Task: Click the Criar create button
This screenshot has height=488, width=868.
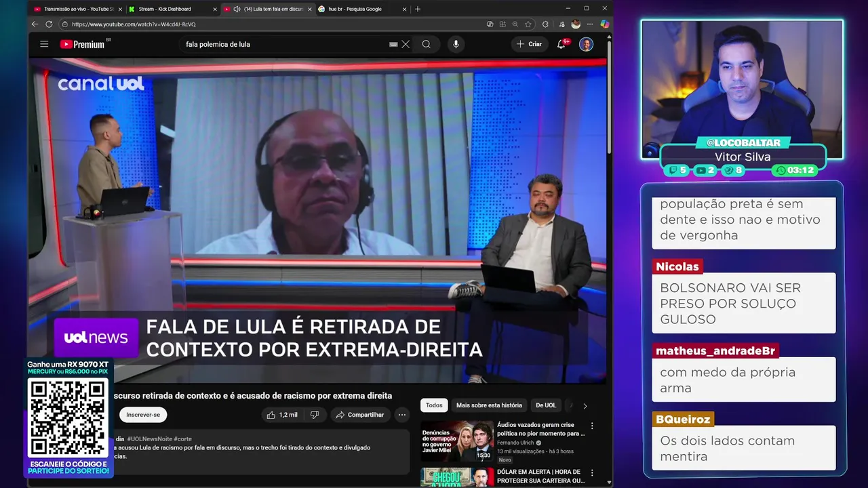Action: [529, 44]
